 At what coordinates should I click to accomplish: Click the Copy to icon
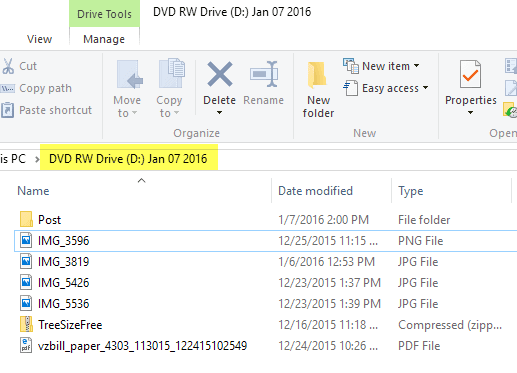pos(171,73)
